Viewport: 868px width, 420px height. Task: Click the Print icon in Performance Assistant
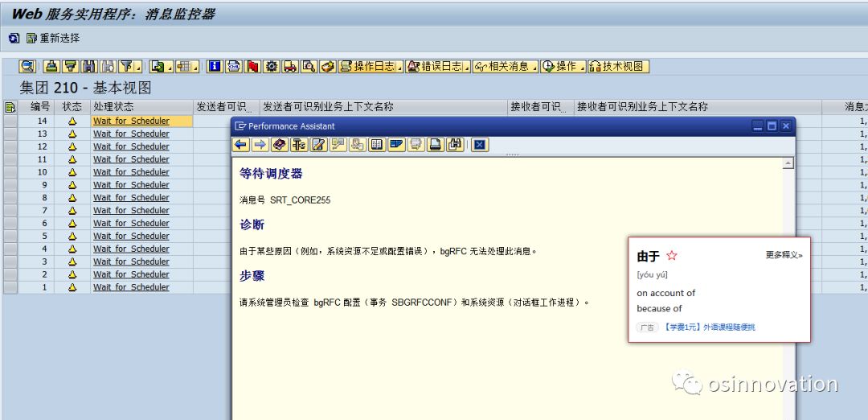coord(436,145)
